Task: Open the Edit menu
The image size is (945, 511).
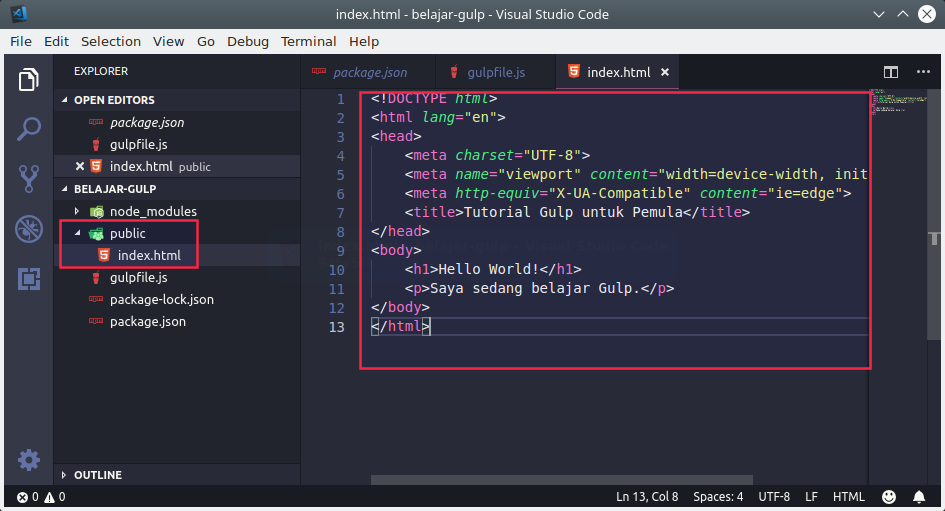Action: tap(56, 42)
